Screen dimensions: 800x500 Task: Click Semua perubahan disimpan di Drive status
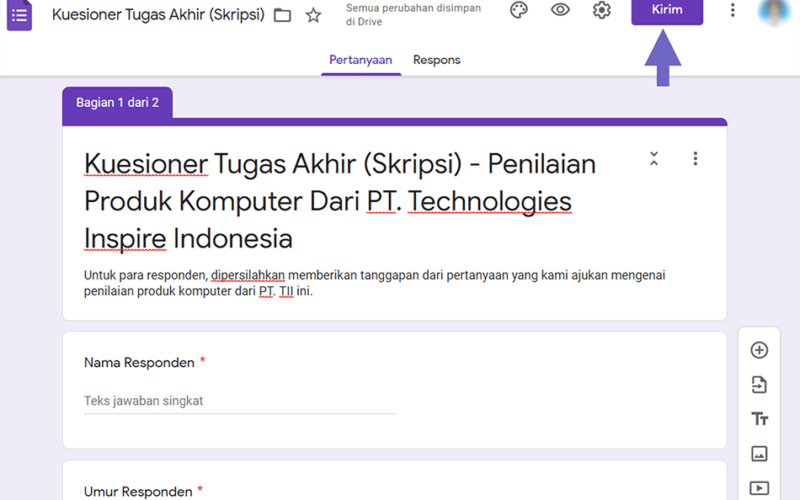[x=413, y=15]
